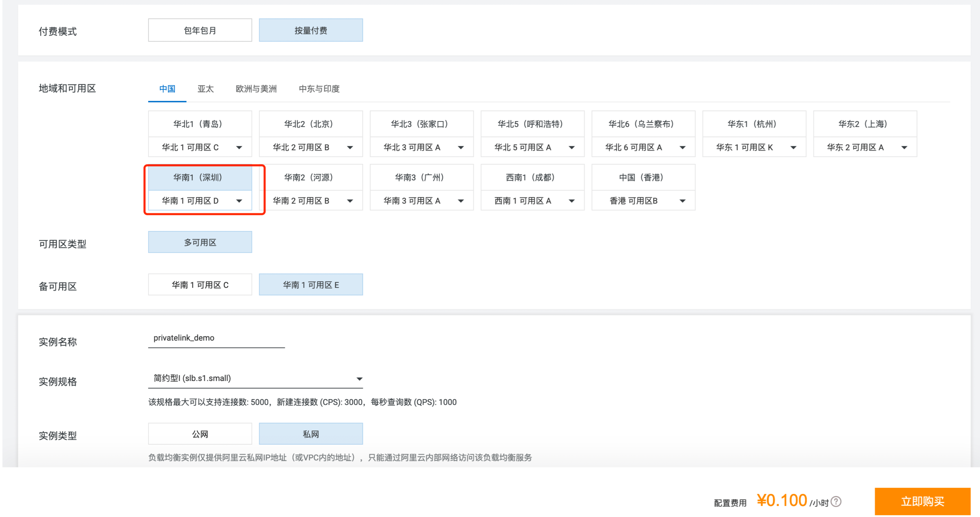
Task: Switch to the 欧洲与美洲 tab
Action: (x=256, y=89)
